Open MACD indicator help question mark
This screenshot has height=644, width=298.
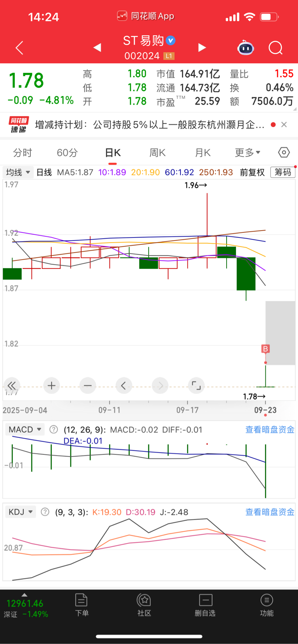click(x=54, y=429)
